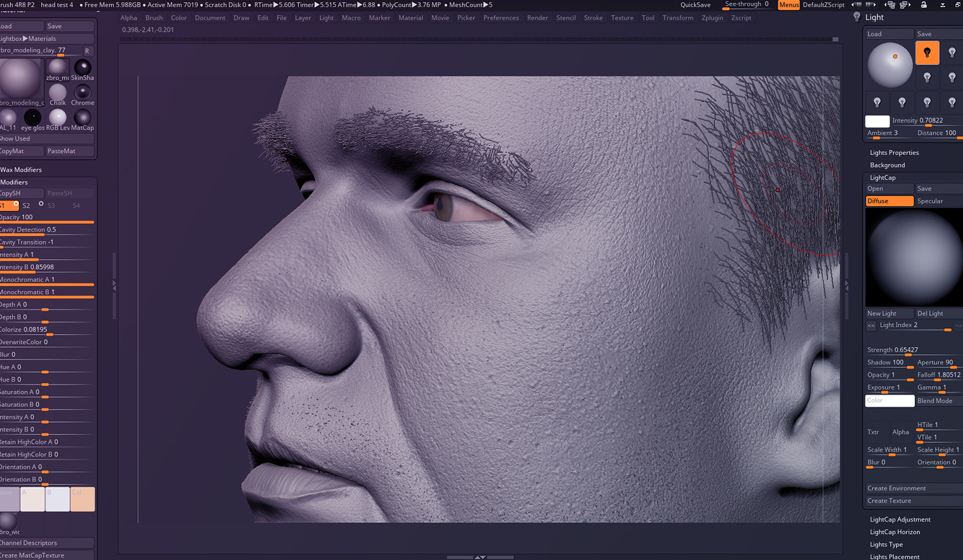Toggle off the highlighted light bulb
Image resolution: width=963 pixels, height=560 pixels.
click(x=927, y=53)
